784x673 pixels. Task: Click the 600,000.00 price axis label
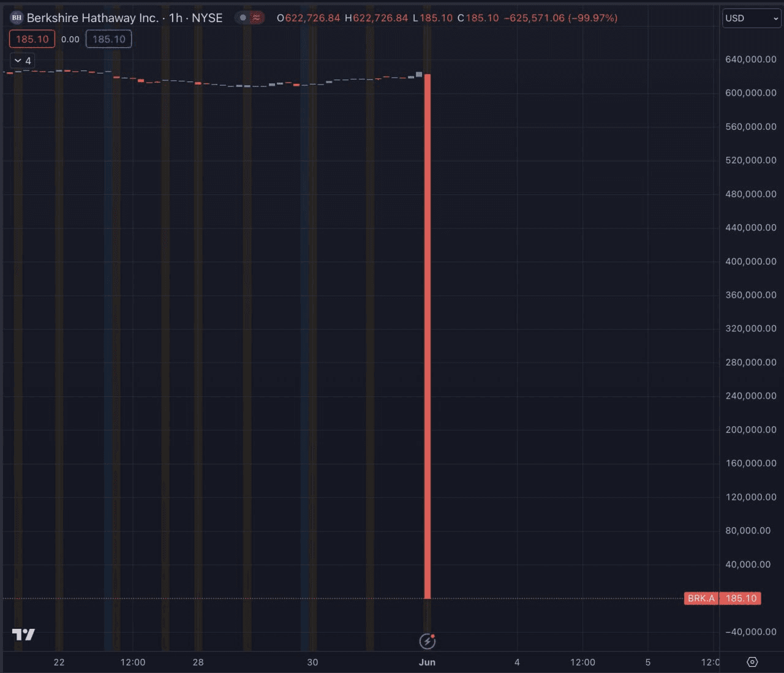[751, 93]
